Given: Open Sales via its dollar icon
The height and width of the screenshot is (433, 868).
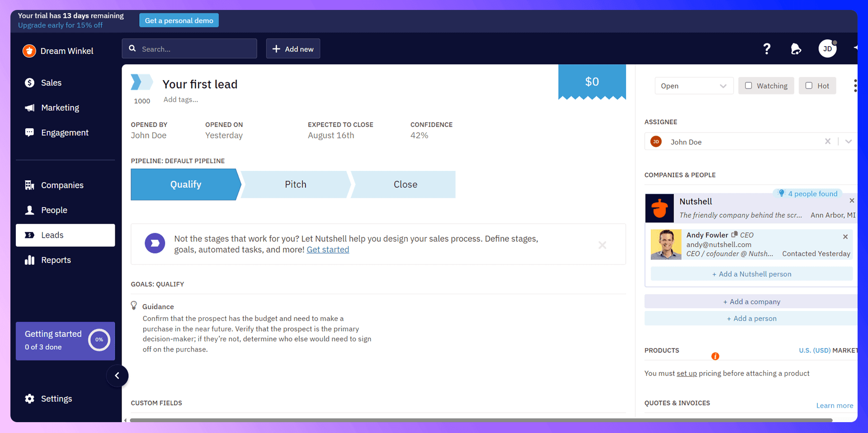Looking at the screenshot, I should pyautogui.click(x=29, y=83).
